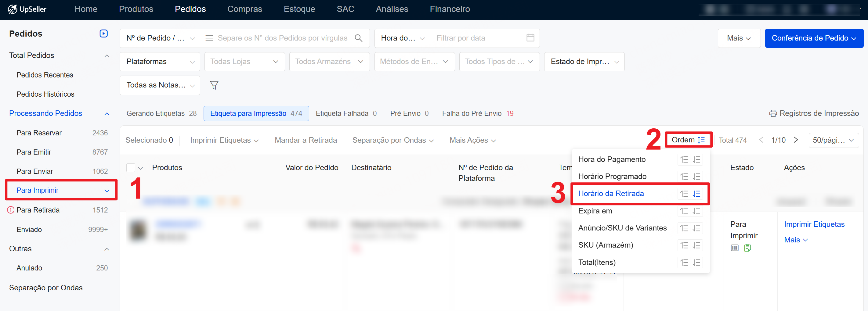
Task: Click the funnel filter icon
Action: (x=214, y=85)
